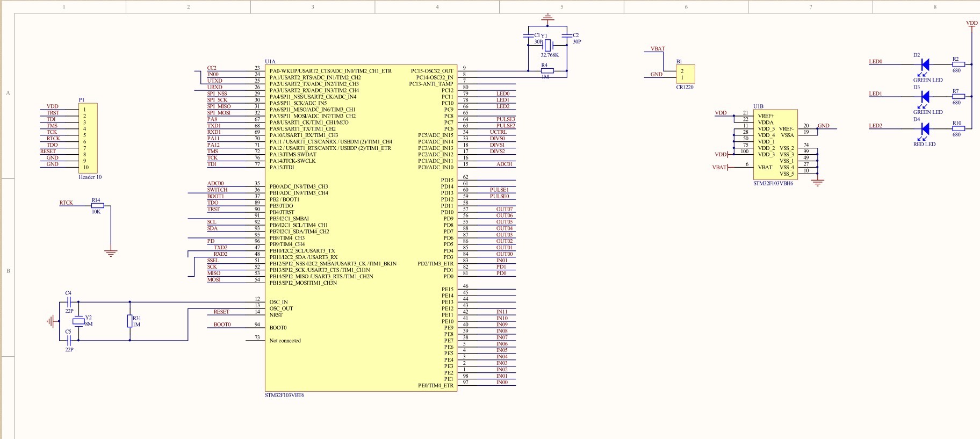Click capacitor C2 30P symbol

(x=567, y=35)
